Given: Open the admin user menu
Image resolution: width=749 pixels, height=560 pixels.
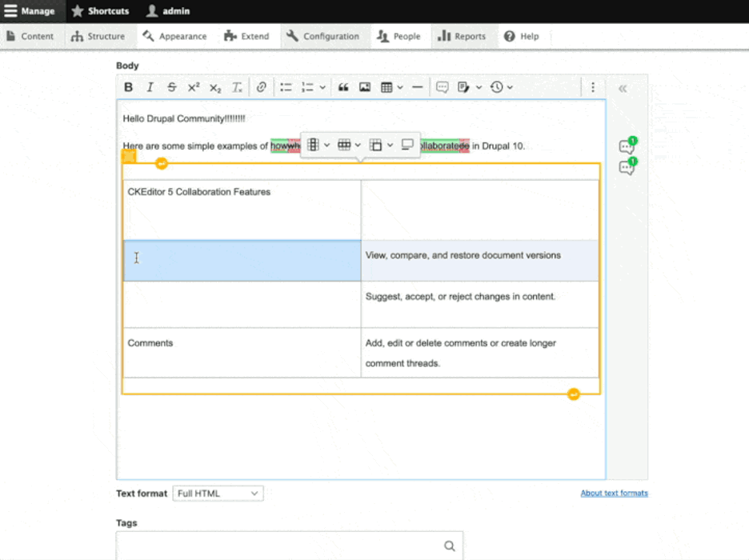Looking at the screenshot, I should [x=168, y=11].
